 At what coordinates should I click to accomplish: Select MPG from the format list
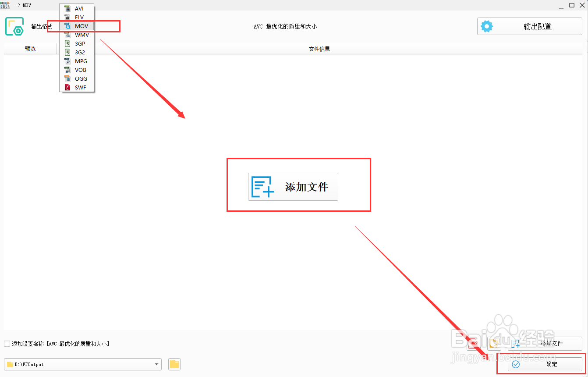[80, 61]
